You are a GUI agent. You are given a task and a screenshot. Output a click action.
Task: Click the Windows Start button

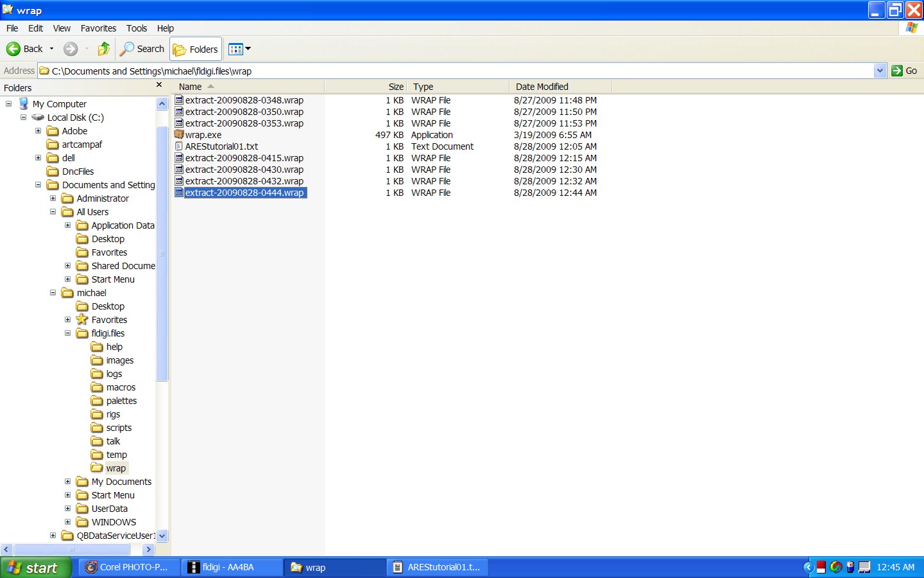[x=35, y=568]
